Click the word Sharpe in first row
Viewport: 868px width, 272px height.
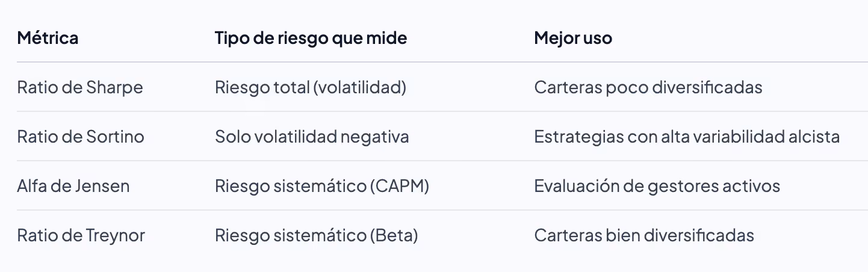[x=115, y=88]
